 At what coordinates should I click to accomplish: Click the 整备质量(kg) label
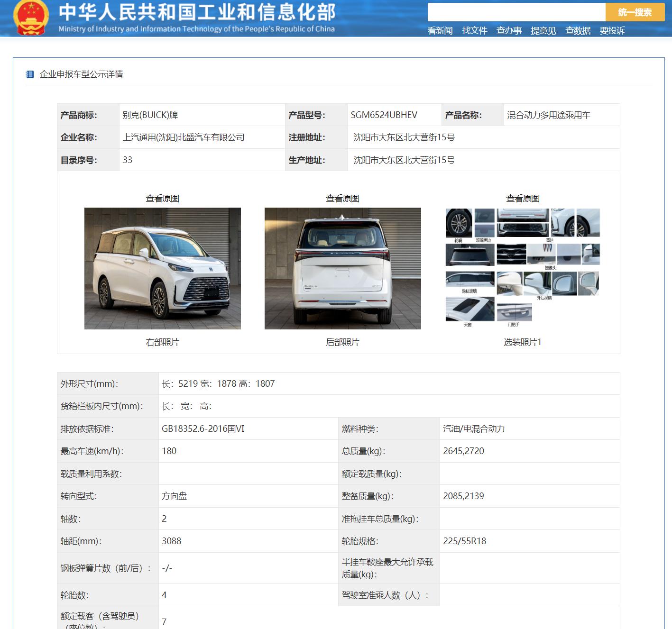pyautogui.click(x=368, y=496)
